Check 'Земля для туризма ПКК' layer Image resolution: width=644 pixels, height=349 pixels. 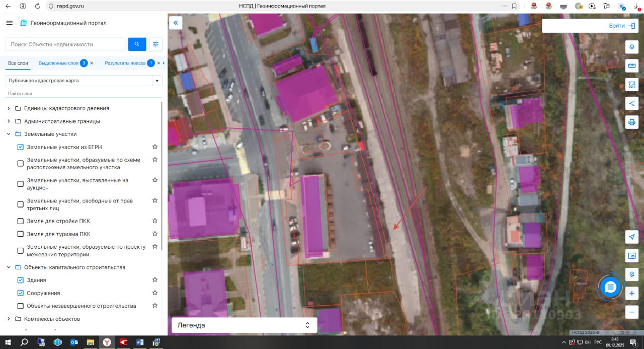[21, 234]
